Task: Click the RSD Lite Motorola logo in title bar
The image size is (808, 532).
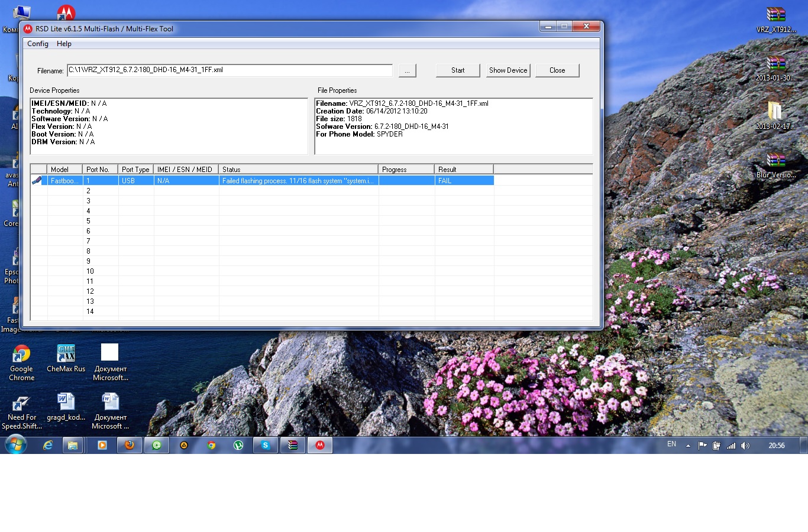Action: coord(28,28)
